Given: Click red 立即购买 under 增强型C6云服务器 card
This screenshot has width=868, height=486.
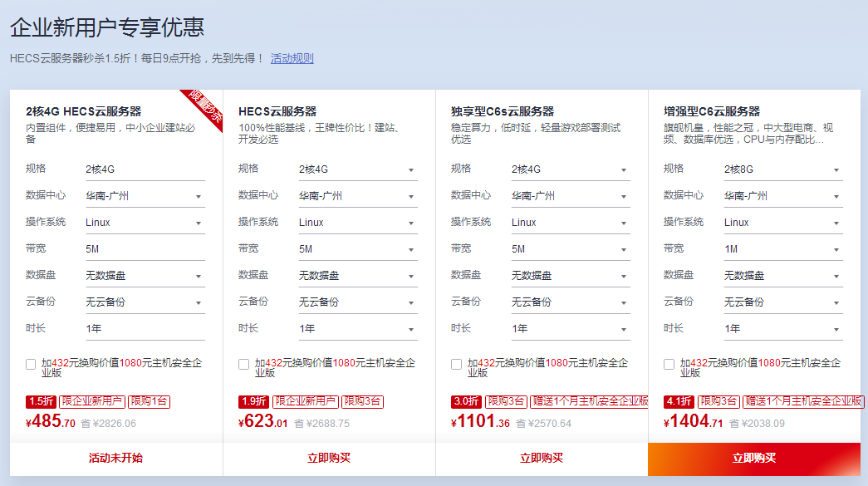Looking at the screenshot, I should click(x=754, y=459).
